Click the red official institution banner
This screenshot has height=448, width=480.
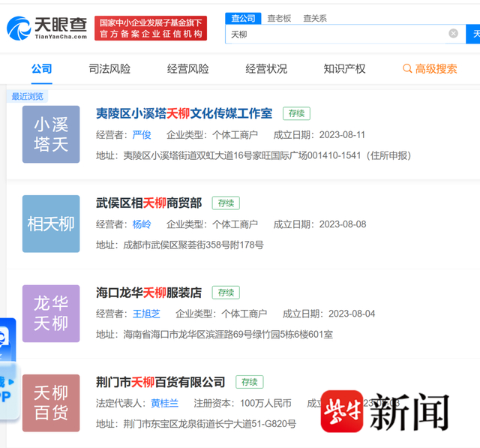pyautogui.click(x=151, y=29)
